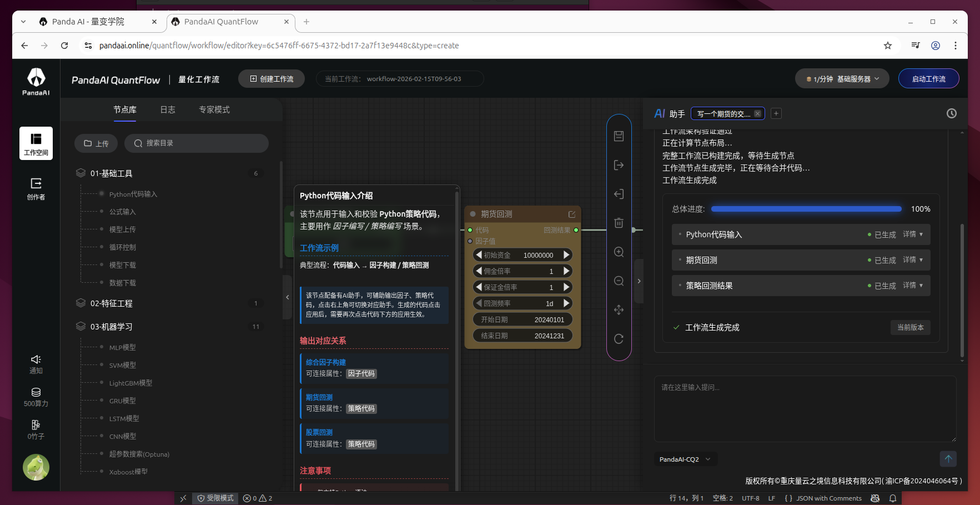Click the 受限模式 status item

click(x=216, y=498)
